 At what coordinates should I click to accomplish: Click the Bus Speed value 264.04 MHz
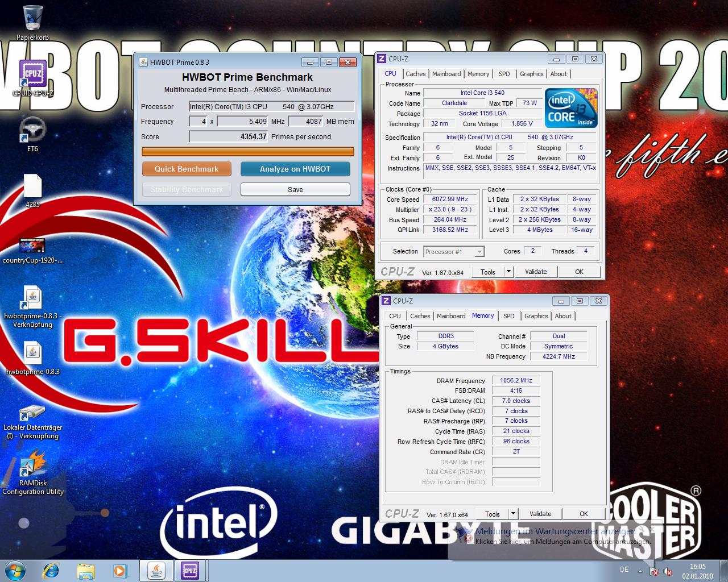[x=450, y=219]
